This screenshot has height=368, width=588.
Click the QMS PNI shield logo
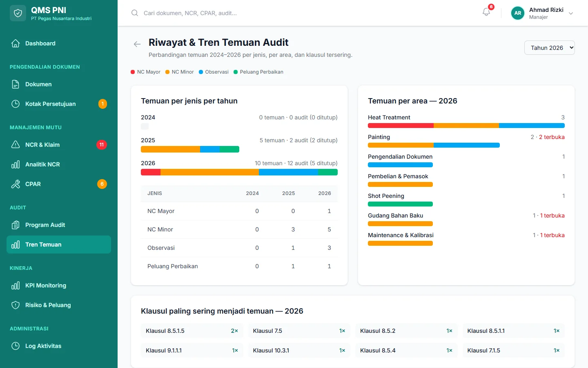click(18, 13)
